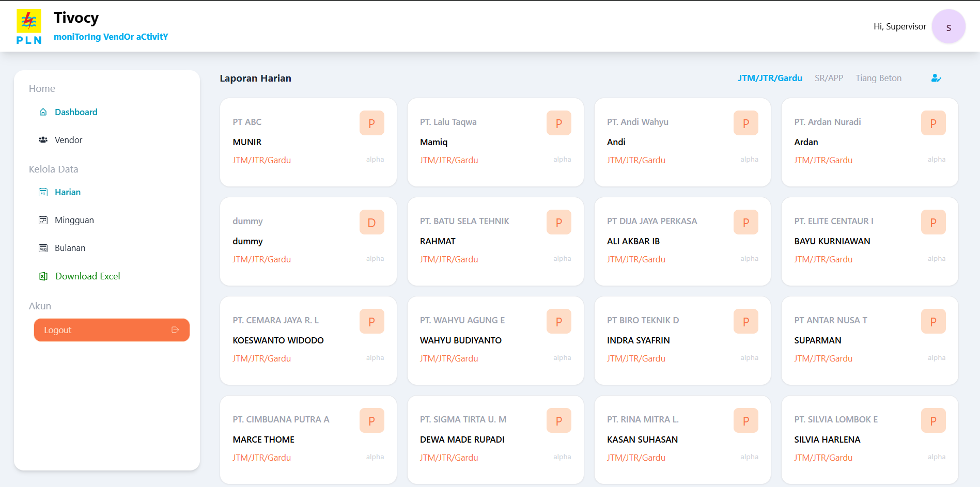Select the JTM/JTR/Gardu tab
The width and height of the screenshot is (980, 487).
770,78
